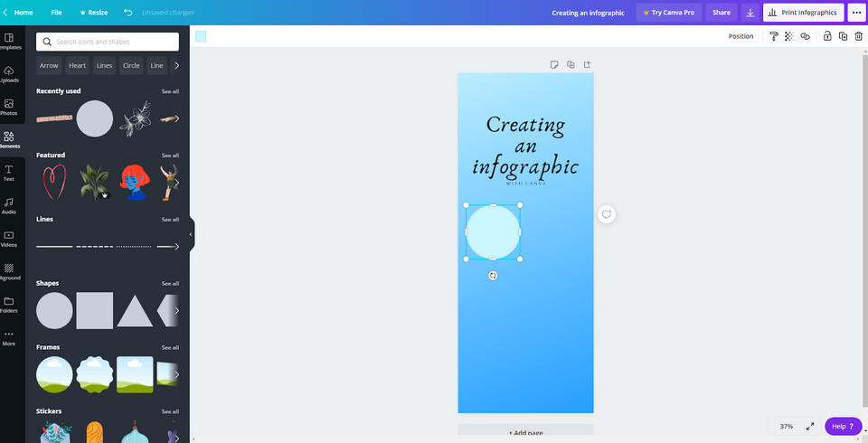Image resolution: width=868 pixels, height=443 pixels.
Task: Click the Circle search tag
Action: 131,65
